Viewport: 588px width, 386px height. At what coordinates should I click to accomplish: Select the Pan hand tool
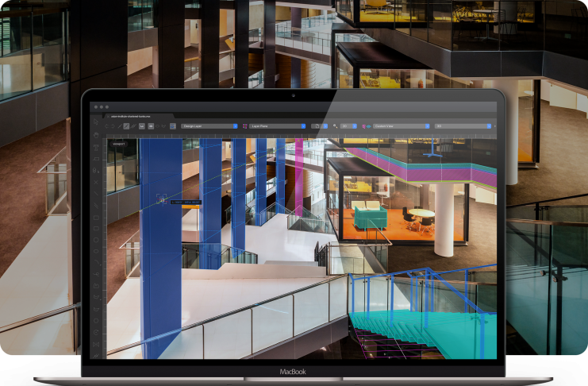(98, 137)
